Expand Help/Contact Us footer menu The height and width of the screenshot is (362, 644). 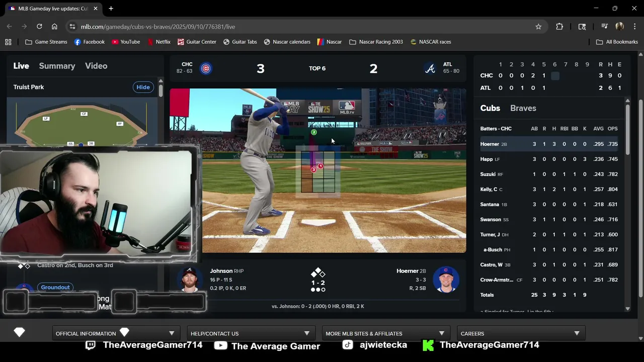pyautogui.click(x=250, y=333)
